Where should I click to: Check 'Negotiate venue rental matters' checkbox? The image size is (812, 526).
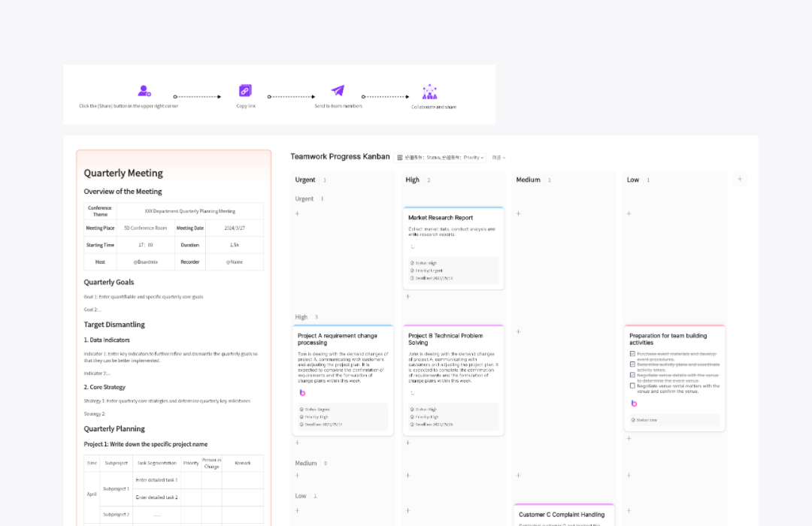632,385
